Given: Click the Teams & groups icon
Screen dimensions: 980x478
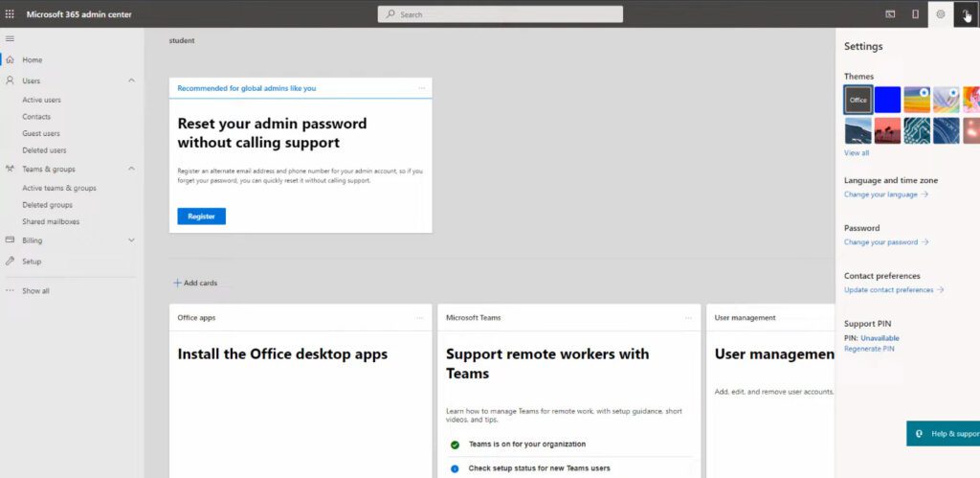Looking at the screenshot, I should tap(10, 169).
